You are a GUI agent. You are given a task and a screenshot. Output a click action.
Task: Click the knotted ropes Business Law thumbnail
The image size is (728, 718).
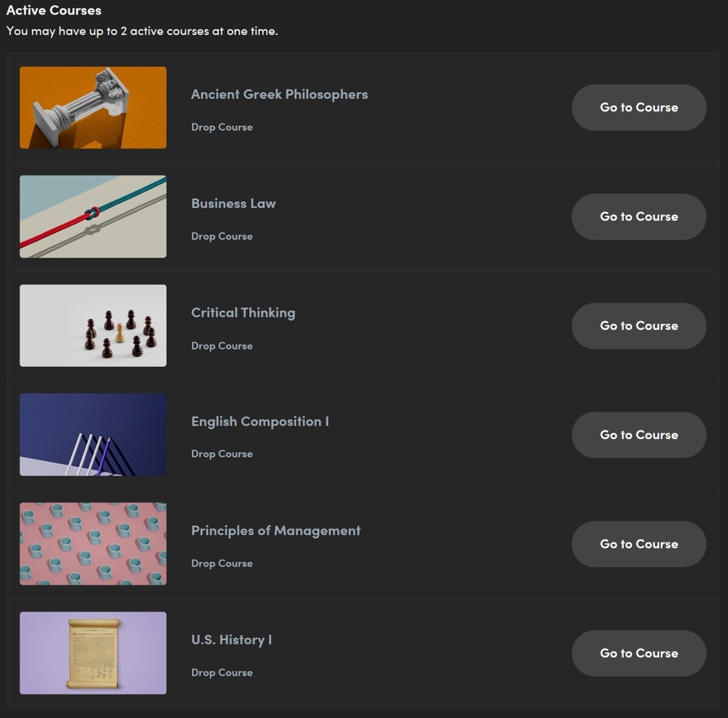tap(92, 216)
